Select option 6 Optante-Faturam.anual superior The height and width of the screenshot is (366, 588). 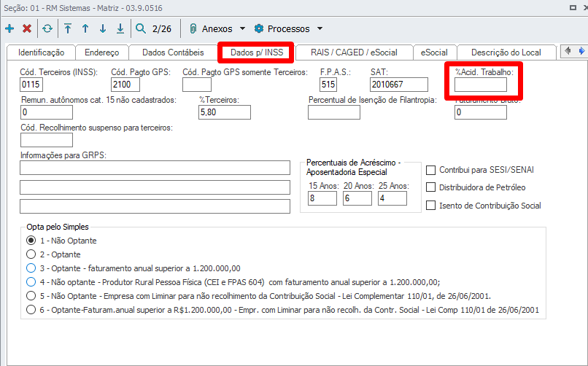click(x=31, y=309)
